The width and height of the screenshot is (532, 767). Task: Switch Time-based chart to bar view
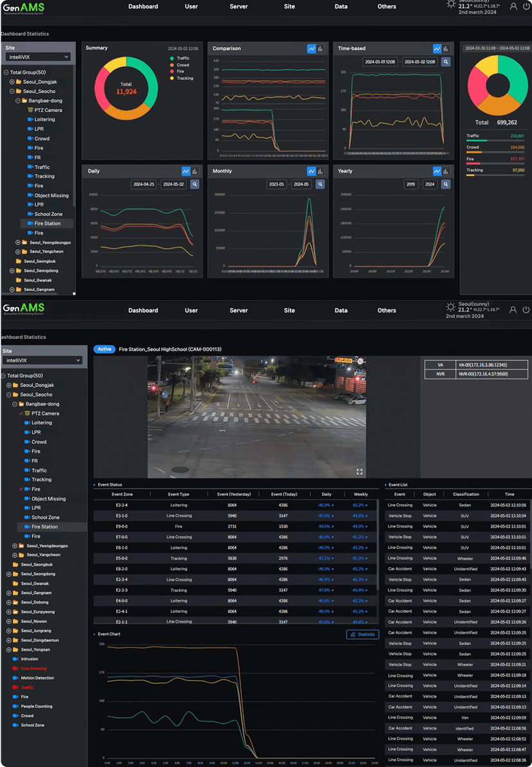click(447, 48)
